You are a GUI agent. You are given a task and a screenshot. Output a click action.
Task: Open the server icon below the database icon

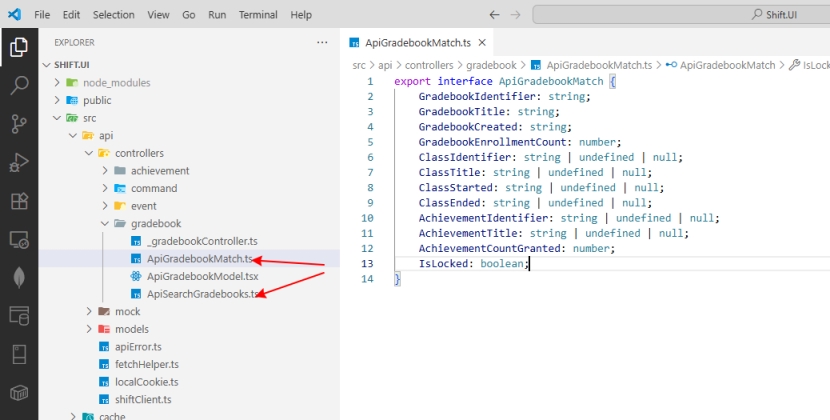[19, 355]
